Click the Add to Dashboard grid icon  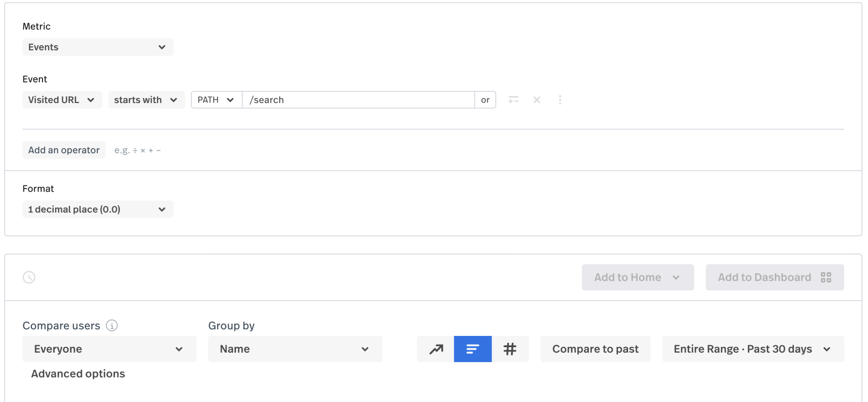[826, 277]
